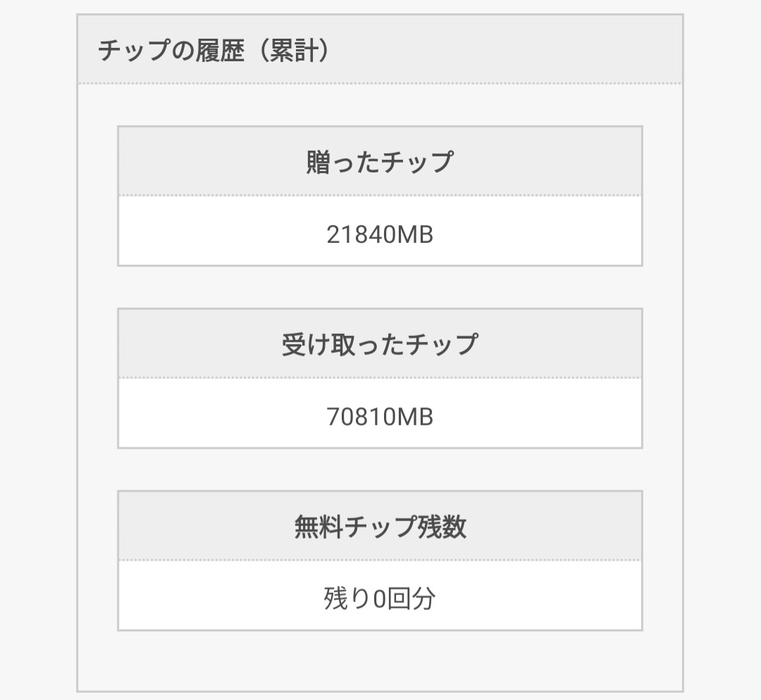Click the 70810MB received chips value
Screen dimensions: 761x700
(x=380, y=417)
